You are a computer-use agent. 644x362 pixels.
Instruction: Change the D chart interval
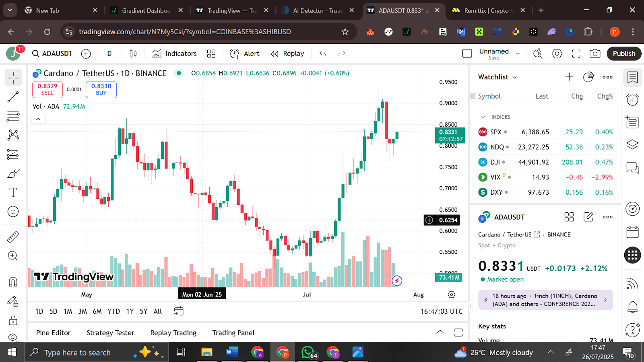109,53
